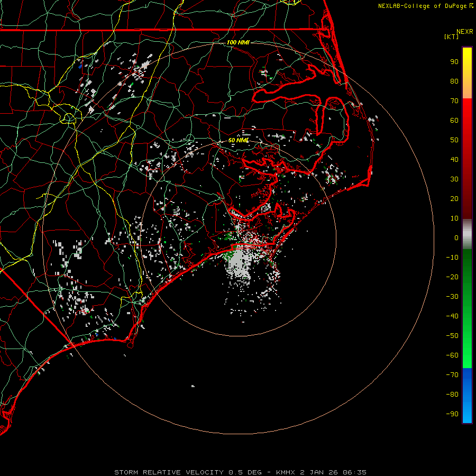
Task: Click the NEXR label above the color bar
Action: click(x=465, y=32)
